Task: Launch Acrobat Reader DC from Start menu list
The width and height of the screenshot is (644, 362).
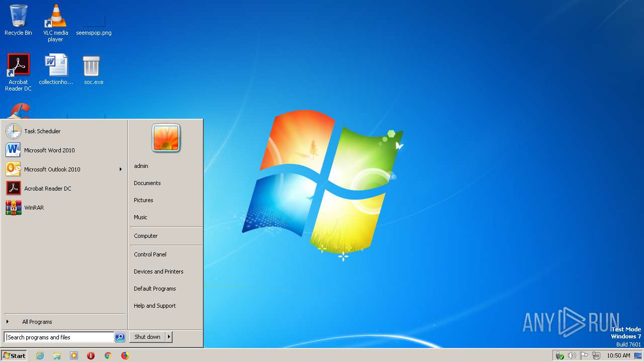Action: (64, 189)
